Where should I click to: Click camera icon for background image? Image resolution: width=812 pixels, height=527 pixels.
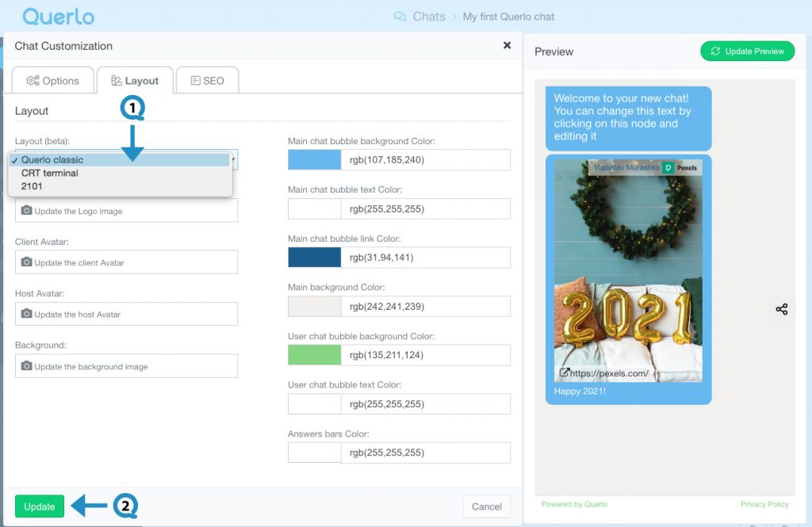[26, 366]
